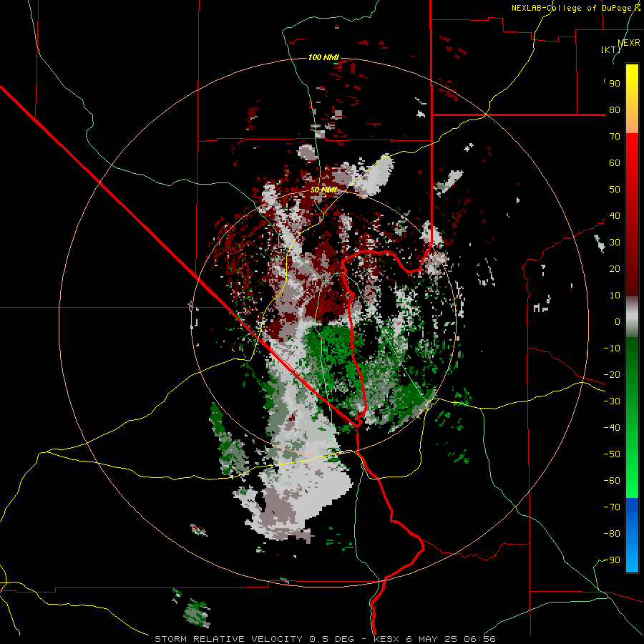Select the 50 value on the velocity scale
The height and width of the screenshot is (644, 644).
click(615, 190)
